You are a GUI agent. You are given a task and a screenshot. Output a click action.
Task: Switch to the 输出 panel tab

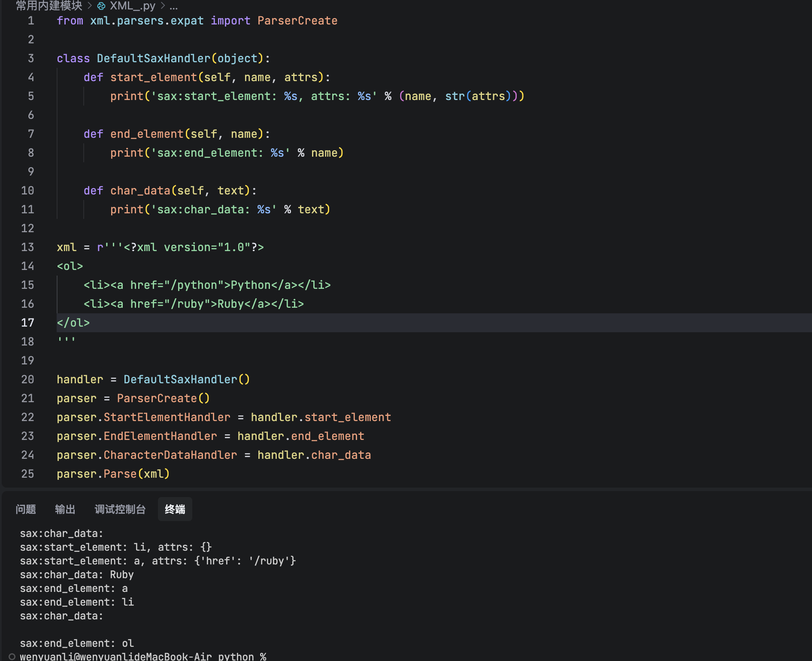65,509
